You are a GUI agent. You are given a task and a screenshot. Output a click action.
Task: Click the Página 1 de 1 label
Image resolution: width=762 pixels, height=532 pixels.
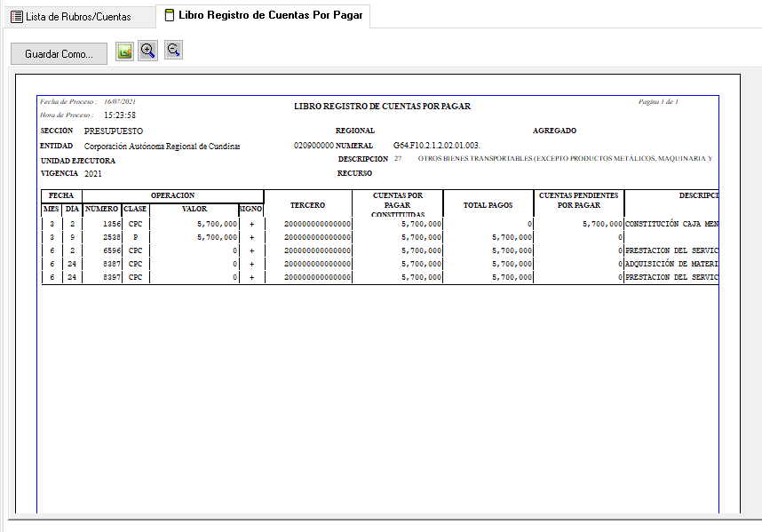coord(658,102)
